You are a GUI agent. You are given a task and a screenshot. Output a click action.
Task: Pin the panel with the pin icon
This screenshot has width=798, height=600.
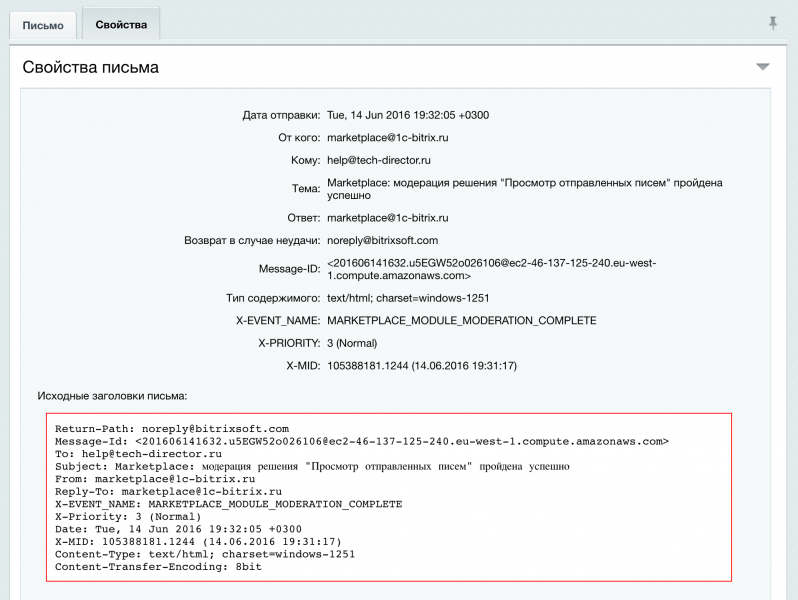click(772, 23)
